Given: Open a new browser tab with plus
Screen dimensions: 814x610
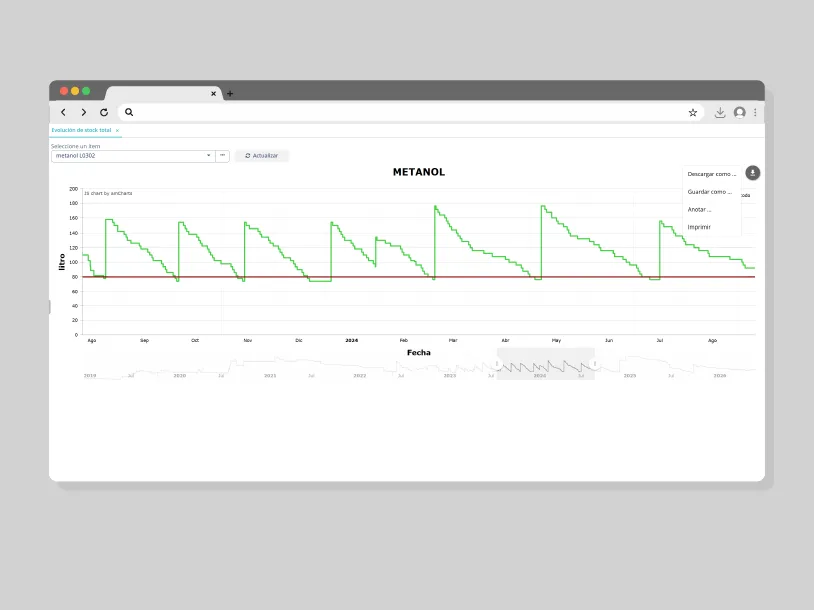Looking at the screenshot, I should (230, 94).
